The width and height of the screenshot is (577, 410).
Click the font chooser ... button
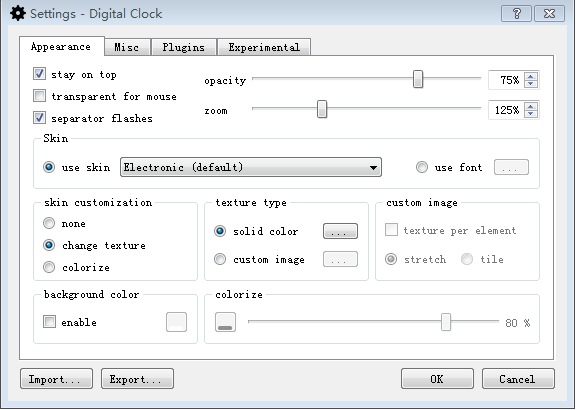(x=511, y=167)
